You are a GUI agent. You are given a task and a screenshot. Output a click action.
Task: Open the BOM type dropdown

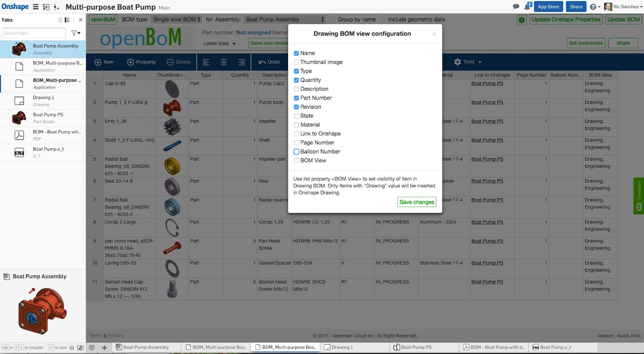pos(176,19)
